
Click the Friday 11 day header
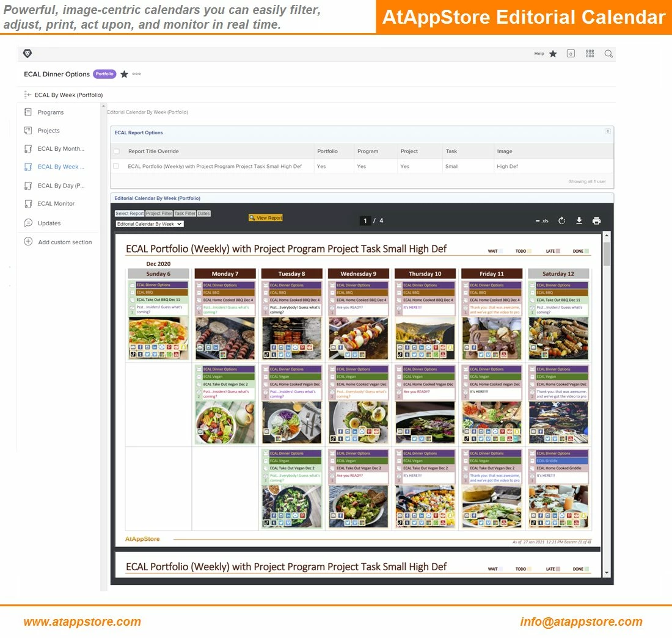point(492,274)
